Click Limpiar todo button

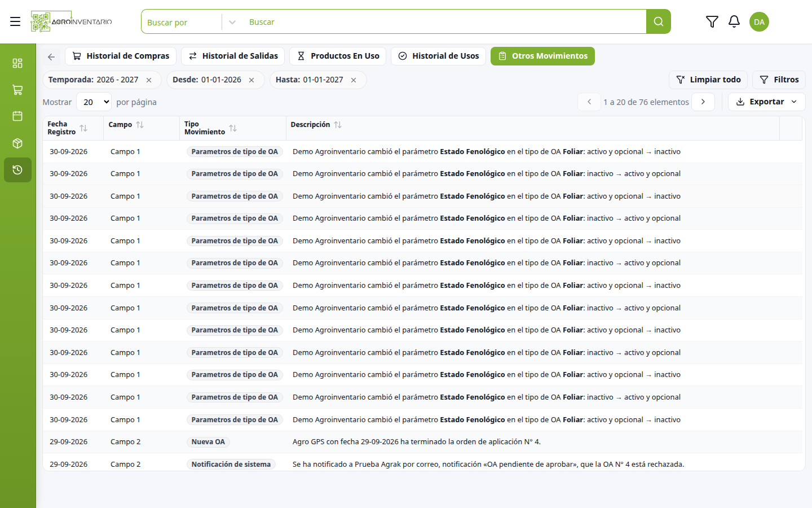(708, 80)
